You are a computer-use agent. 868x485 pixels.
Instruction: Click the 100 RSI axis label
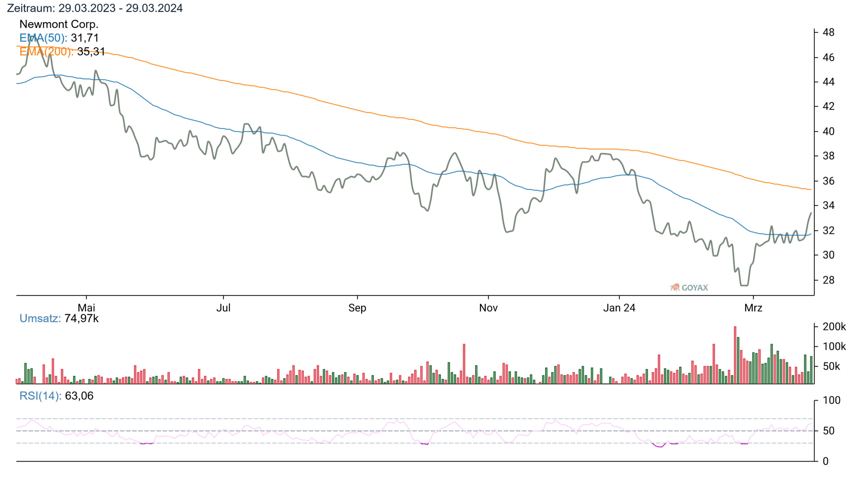click(832, 400)
